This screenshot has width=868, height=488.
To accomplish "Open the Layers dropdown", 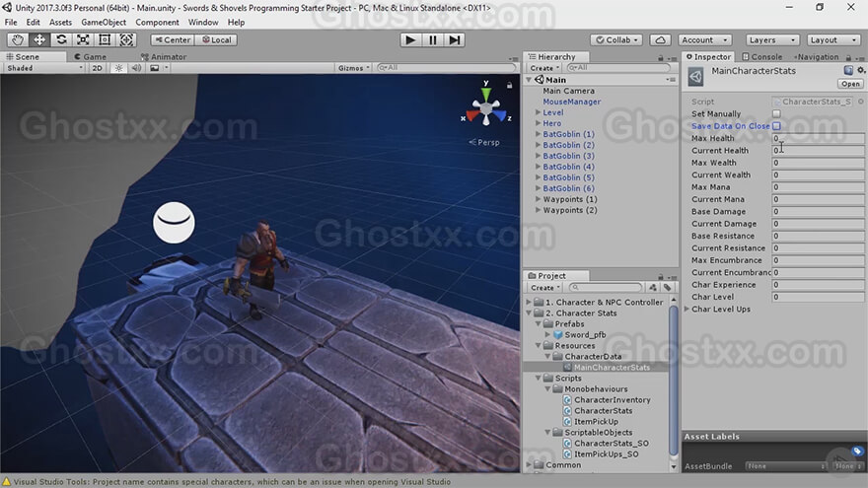I will (x=771, y=39).
